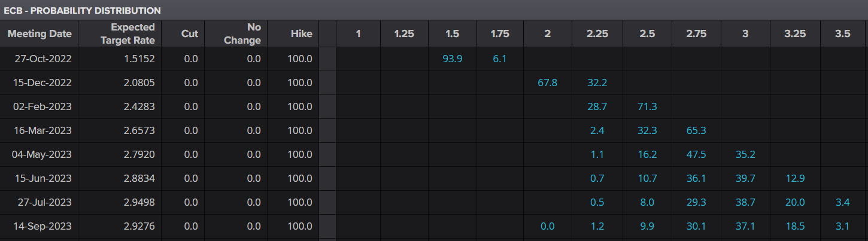Select the Hike column header
Image resolution: width=868 pixels, height=241 pixels.
point(301,34)
